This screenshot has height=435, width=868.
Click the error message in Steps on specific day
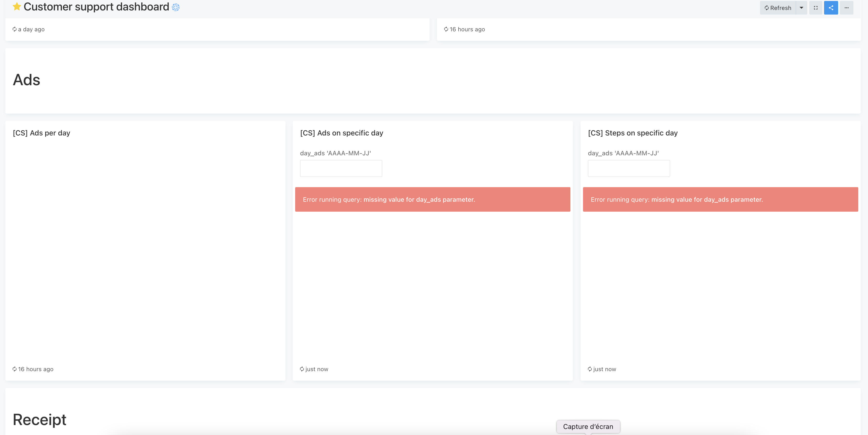(720, 200)
